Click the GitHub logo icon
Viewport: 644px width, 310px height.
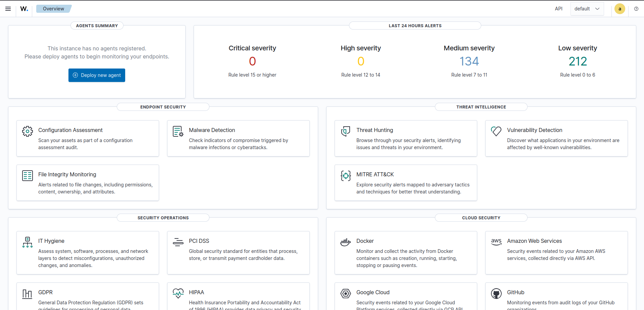click(496, 294)
